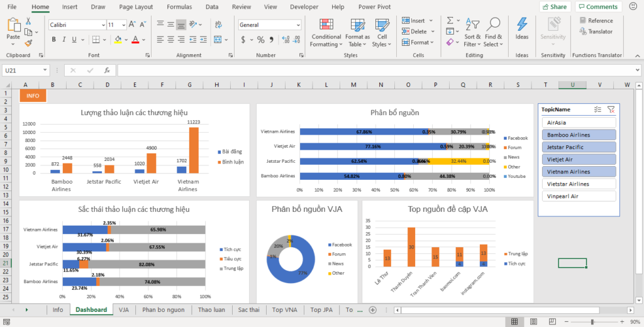
Task: Click the AutoSum sigma icon
Action: pyautogui.click(x=450, y=21)
